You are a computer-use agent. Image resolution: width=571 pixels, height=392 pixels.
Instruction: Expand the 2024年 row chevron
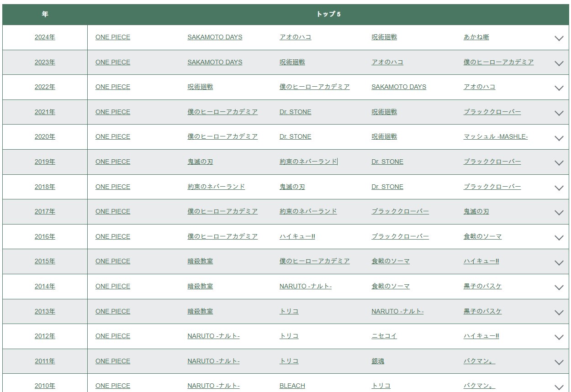click(x=559, y=38)
